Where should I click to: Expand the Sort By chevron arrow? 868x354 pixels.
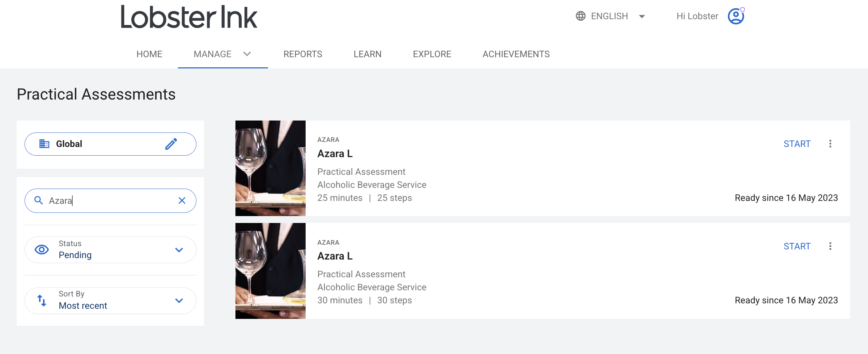(x=179, y=300)
